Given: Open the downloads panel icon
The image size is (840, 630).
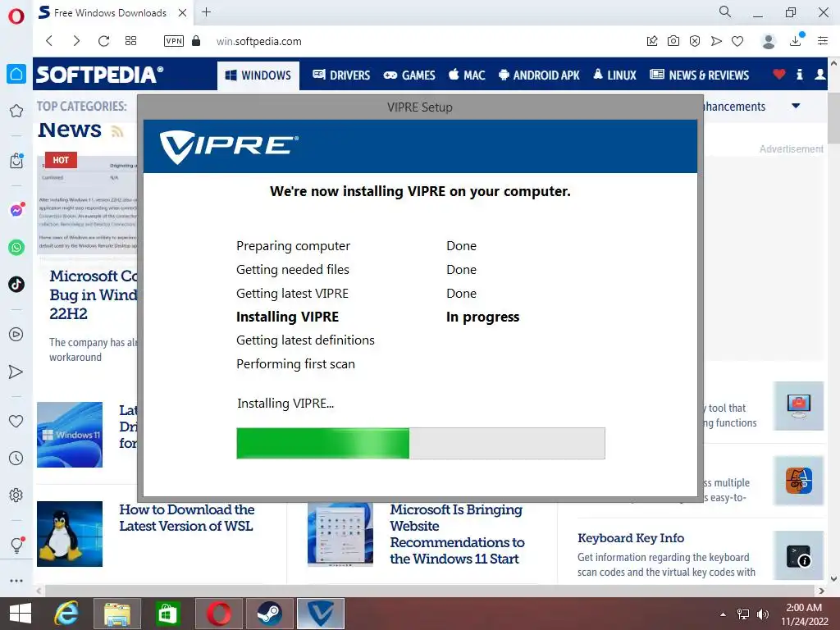Looking at the screenshot, I should coord(796,40).
